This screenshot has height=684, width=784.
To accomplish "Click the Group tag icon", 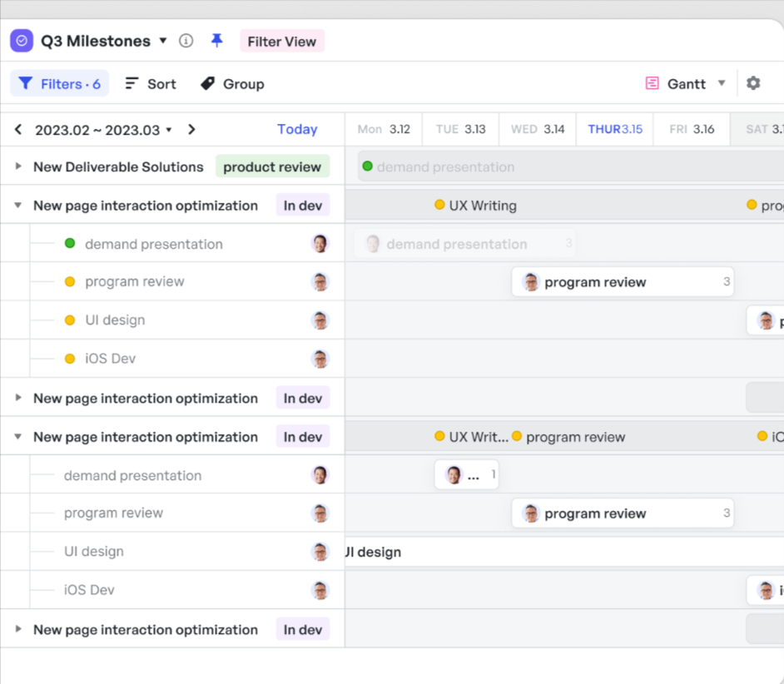I will [x=208, y=84].
